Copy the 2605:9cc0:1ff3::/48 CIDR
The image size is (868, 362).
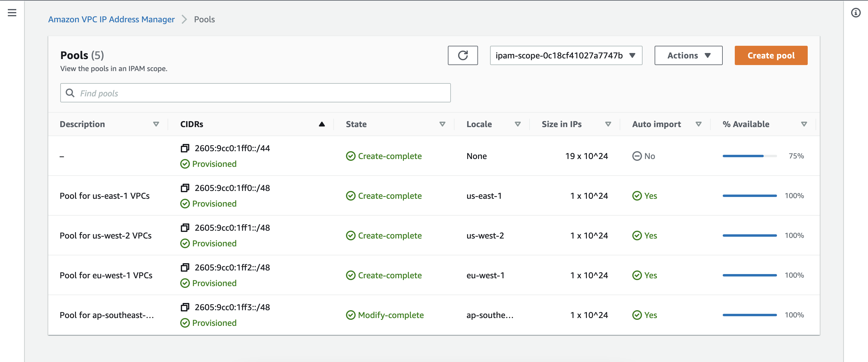click(185, 307)
